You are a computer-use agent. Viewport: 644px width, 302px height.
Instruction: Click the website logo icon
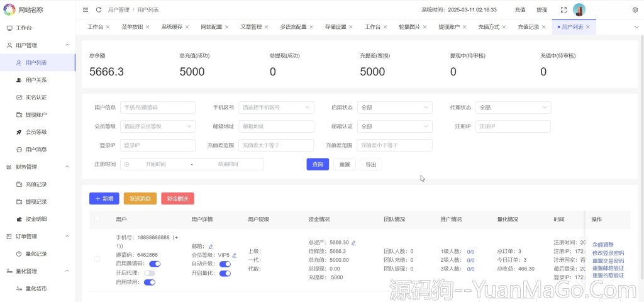[9, 9]
